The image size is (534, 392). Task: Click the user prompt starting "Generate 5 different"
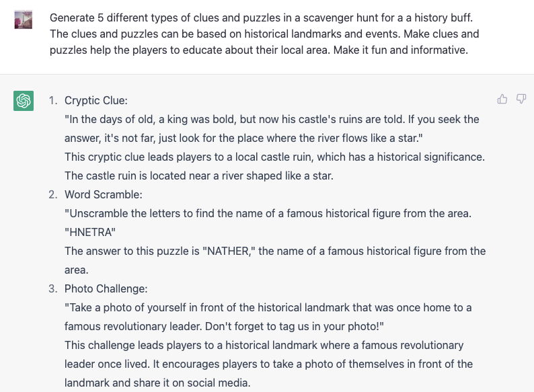tap(264, 34)
